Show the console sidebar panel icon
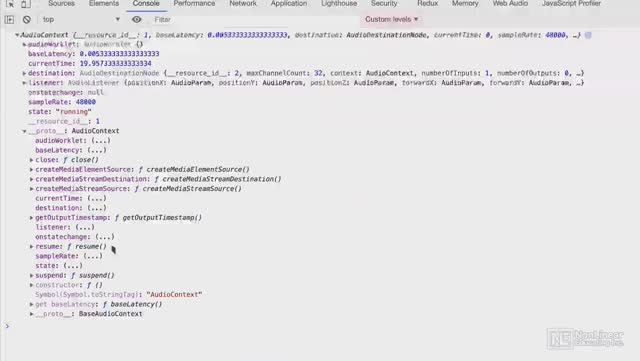640x361 pixels. coord(9,20)
